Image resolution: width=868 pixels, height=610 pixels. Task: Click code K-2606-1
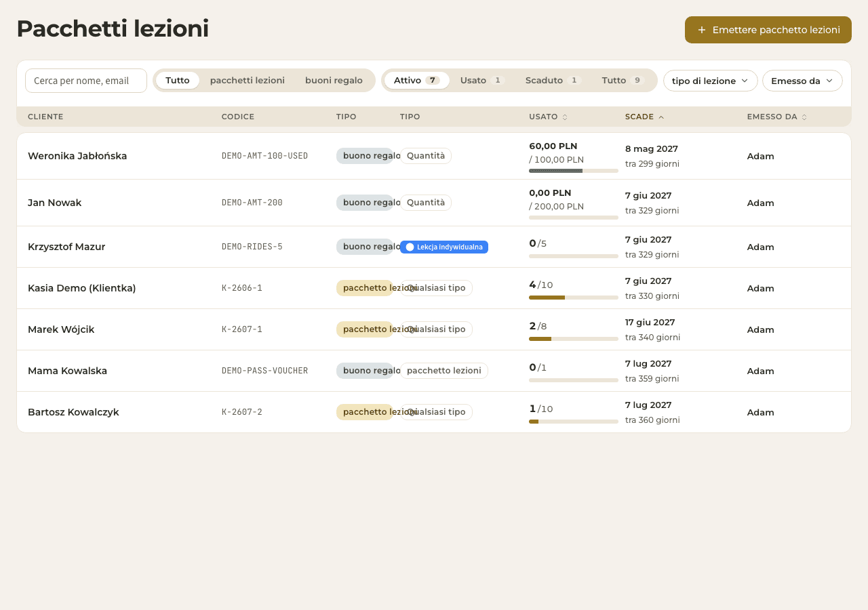coord(242,288)
